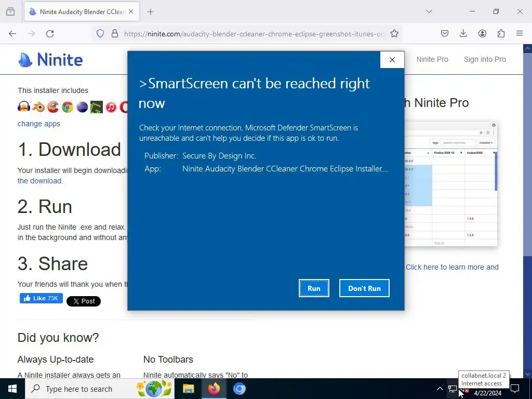Click the taskbar date 4/22/2024

click(487, 393)
